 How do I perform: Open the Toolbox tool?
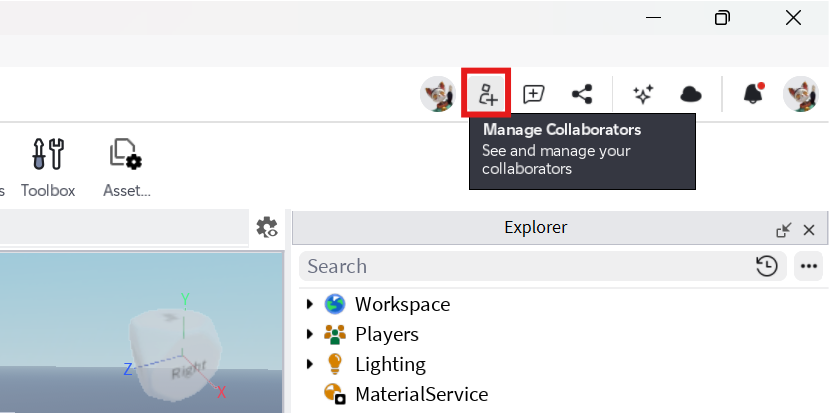pos(48,167)
